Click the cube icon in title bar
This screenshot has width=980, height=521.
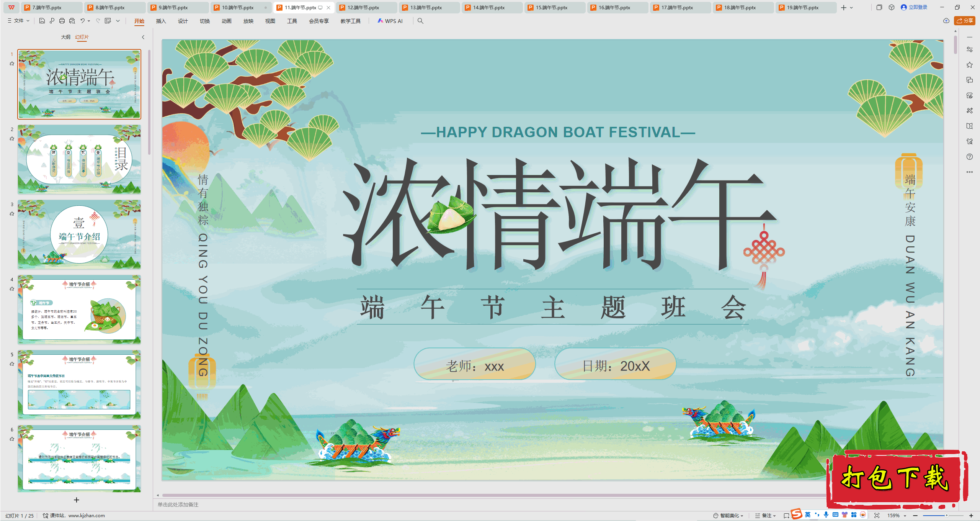[892, 7]
